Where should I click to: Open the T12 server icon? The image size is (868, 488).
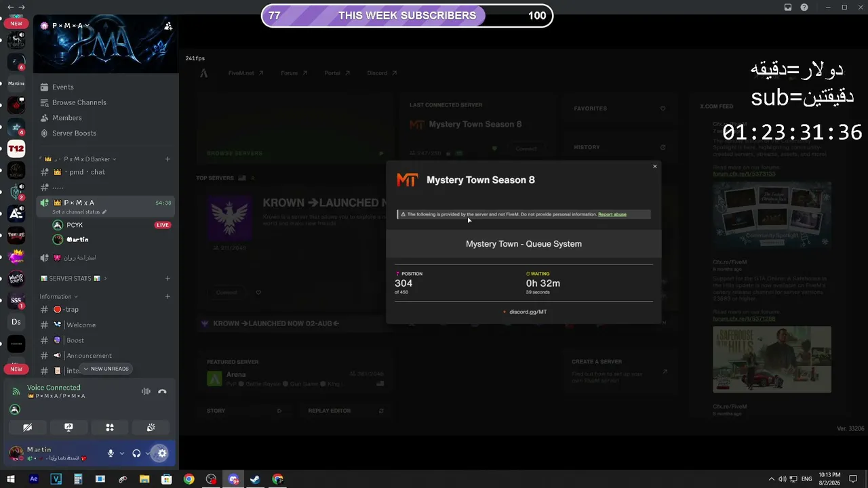pyautogui.click(x=16, y=149)
